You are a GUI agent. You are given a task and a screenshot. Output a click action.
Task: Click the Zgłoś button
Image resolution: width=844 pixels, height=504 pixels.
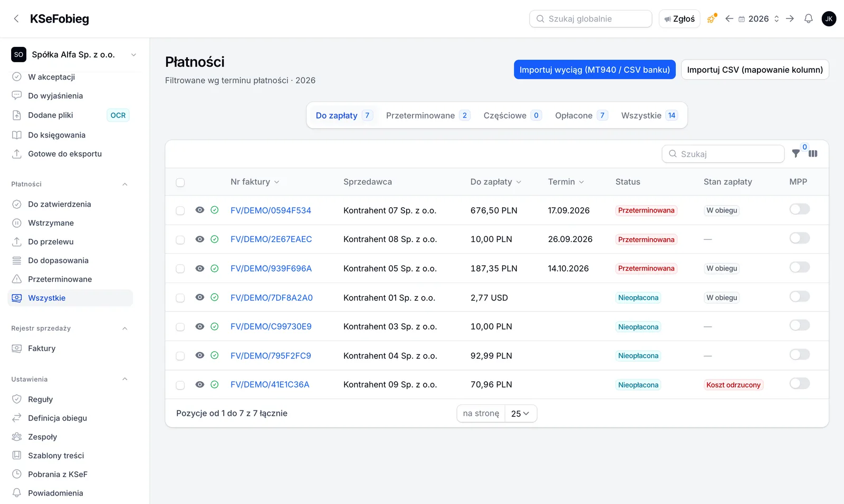(x=679, y=19)
